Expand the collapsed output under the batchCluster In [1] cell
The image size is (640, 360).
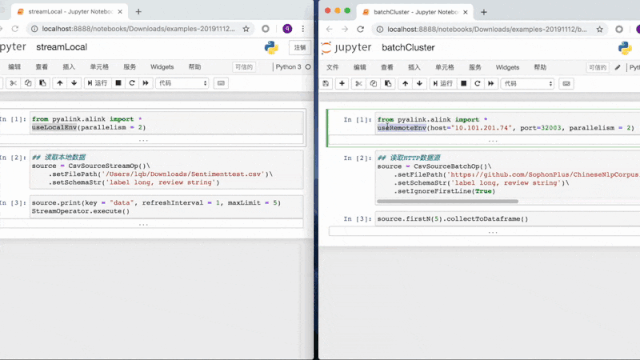pos(493,141)
